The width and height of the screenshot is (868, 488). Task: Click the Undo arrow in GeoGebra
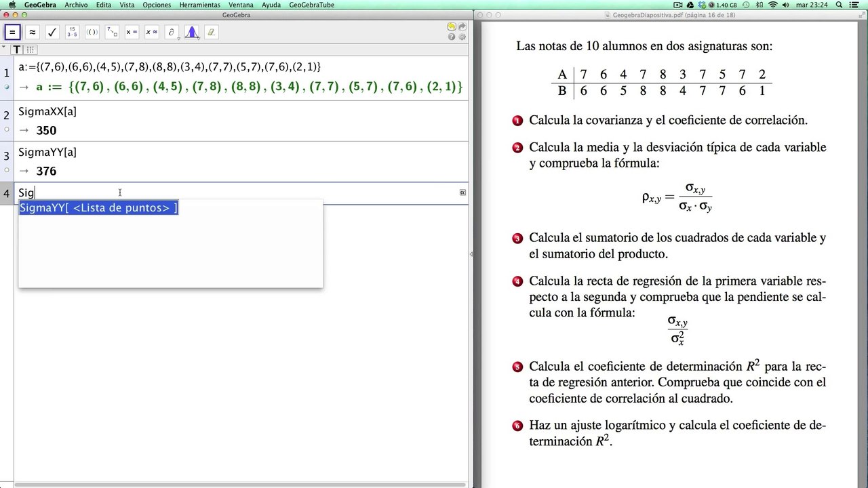tap(452, 27)
